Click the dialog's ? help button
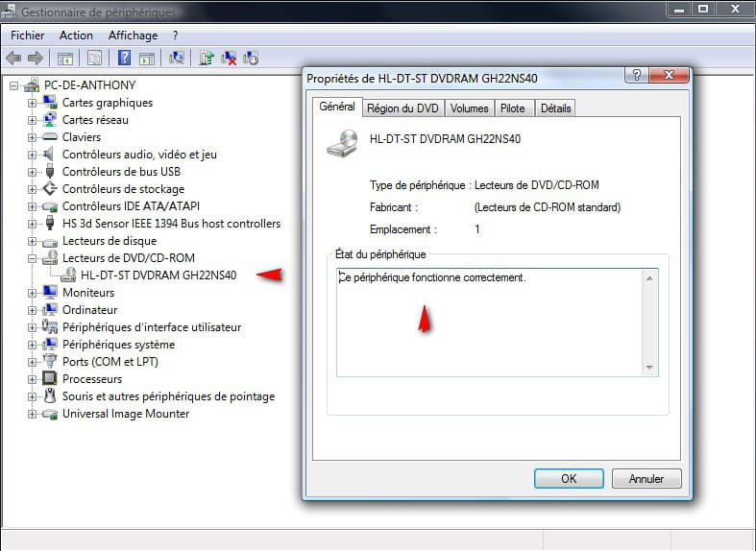The width and height of the screenshot is (756, 551). (x=637, y=75)
